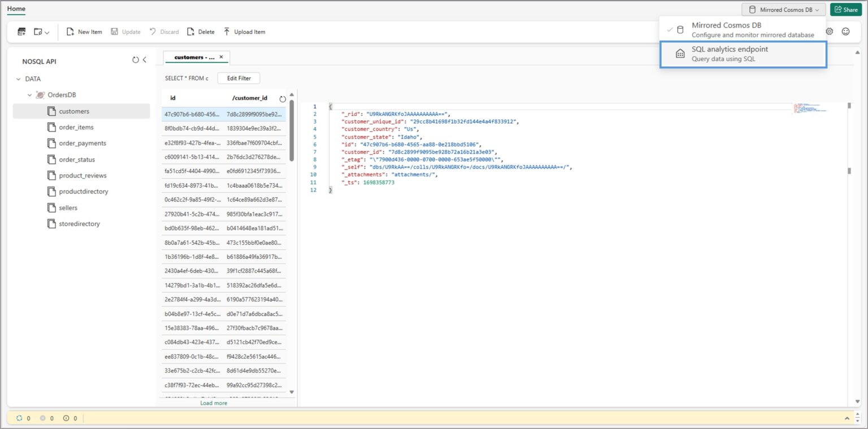Create a new database using first toolbar icon
The height and width of the screenshot is (429, 868).
(21, 32)
